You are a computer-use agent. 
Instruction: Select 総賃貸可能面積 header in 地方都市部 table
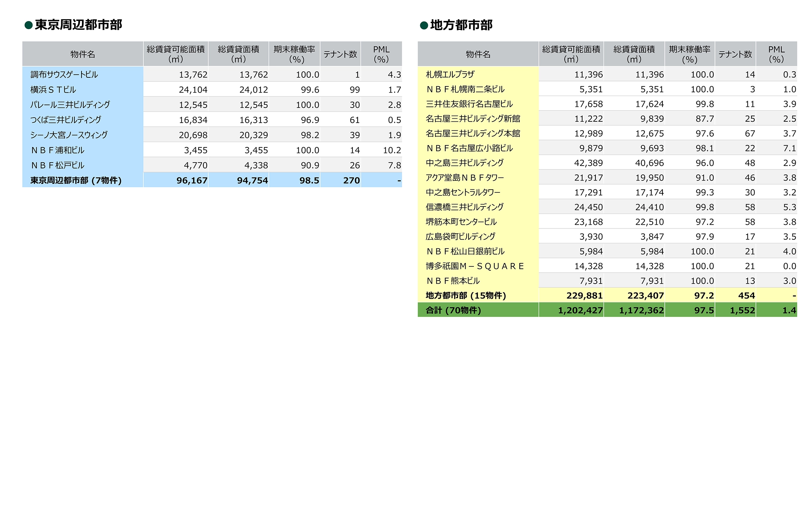[x=571, y=54]
